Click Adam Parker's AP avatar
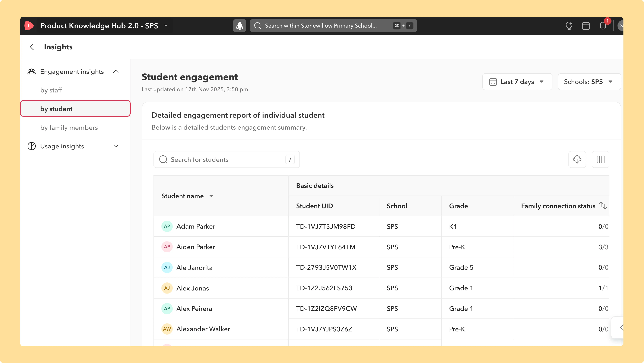 [167, 226]
